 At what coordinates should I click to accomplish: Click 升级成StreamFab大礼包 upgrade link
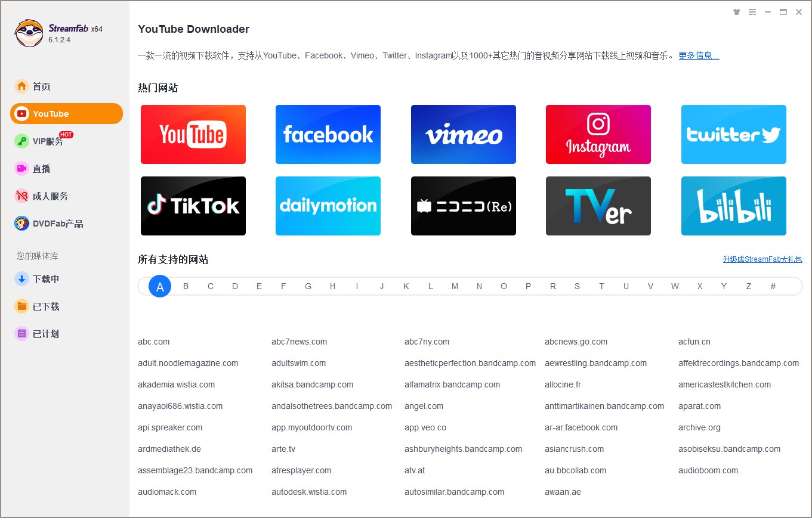[762, 259]
